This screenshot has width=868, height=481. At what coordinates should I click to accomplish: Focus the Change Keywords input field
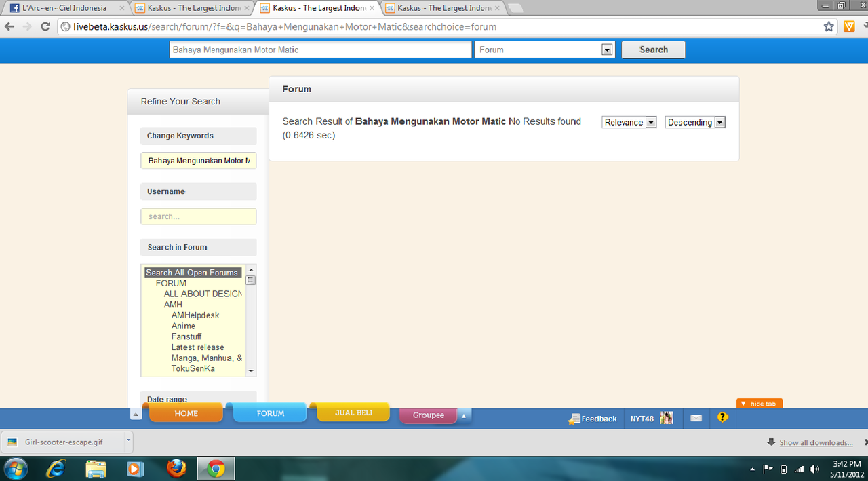tap(199, 161)
